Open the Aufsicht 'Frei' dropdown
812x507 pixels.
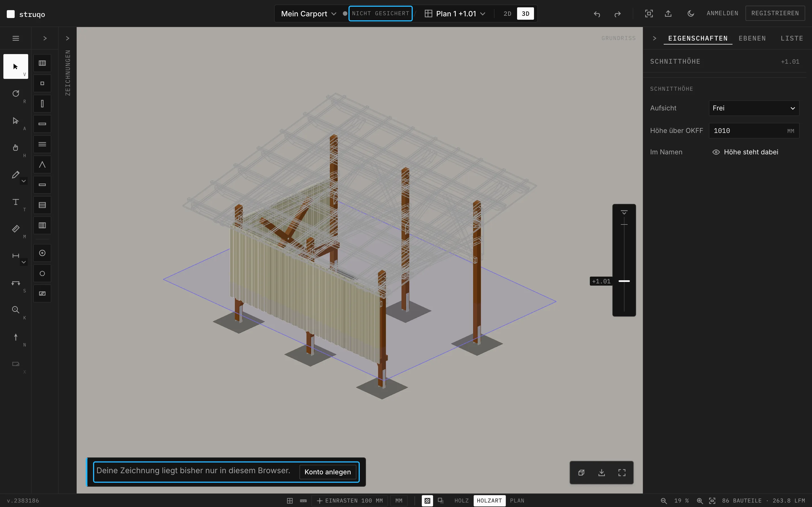point(754,108)
